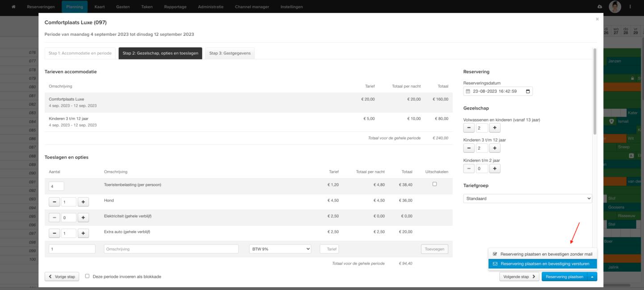Decrease Extra auto quantity with minus button

tap(55, 233)
